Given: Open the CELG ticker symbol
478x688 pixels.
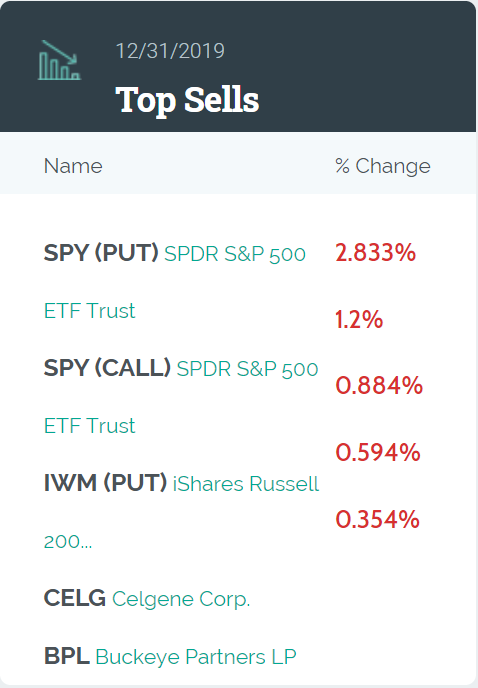Looking at the screenshot, I should click(x=75, y=598).
